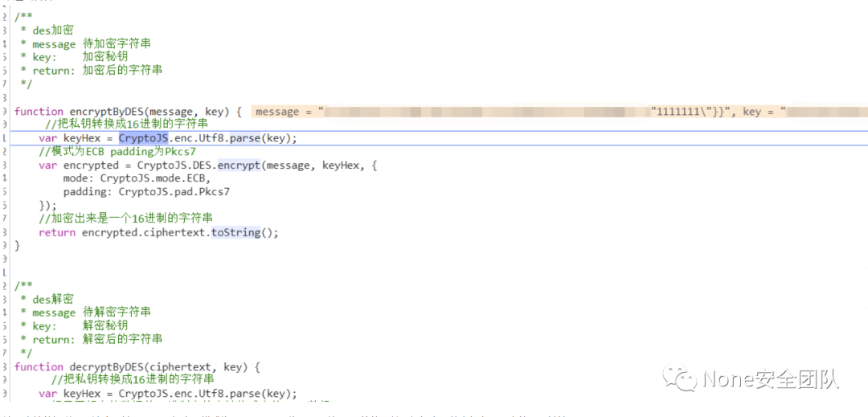Screen dimensions: 868x417
Task: Click the des加密 comment heading
Action: click(x=53, y=31)
